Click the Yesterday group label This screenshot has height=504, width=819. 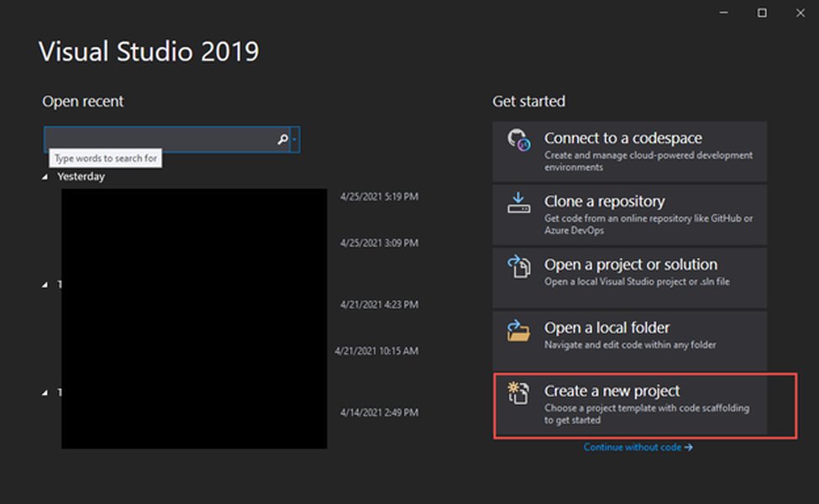click(81, 176)
